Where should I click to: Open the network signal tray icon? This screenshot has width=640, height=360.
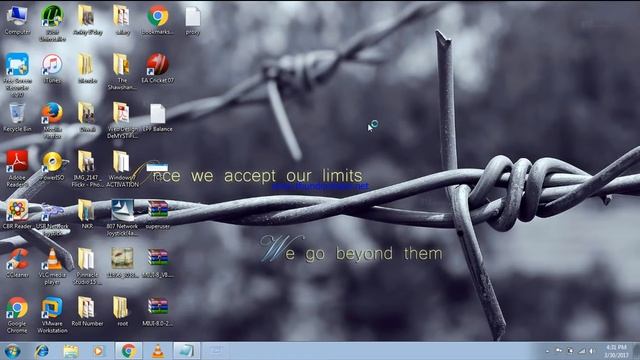[582, 351]
